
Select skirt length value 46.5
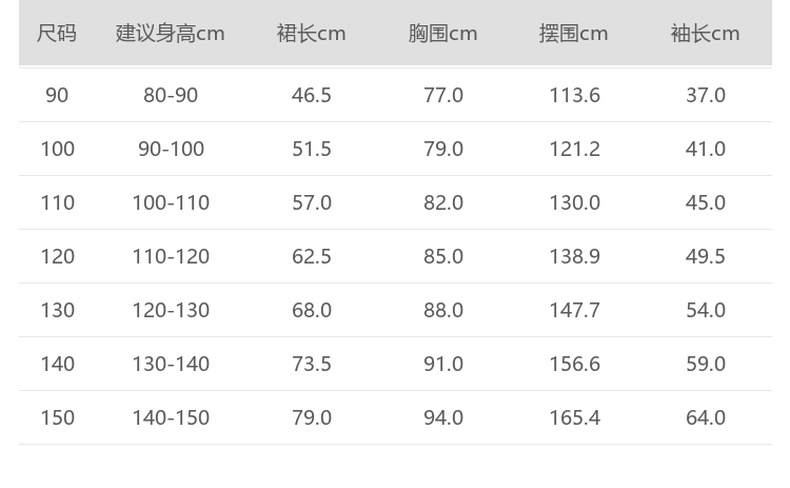(x=311, y=96)
